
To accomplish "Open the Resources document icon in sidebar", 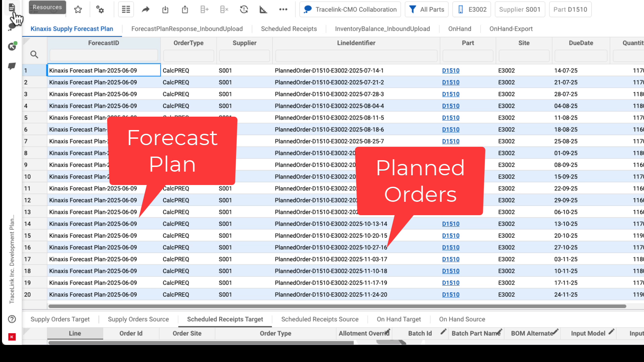I will [12, 7].
